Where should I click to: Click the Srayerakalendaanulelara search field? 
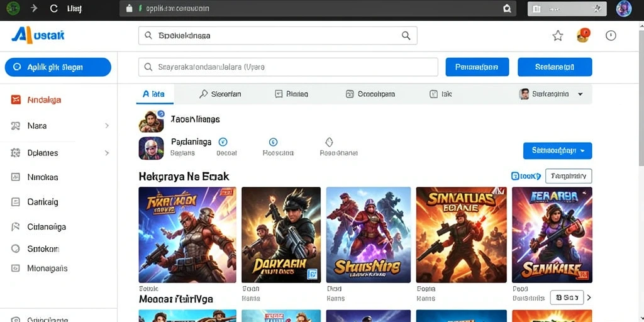[288, 67]
